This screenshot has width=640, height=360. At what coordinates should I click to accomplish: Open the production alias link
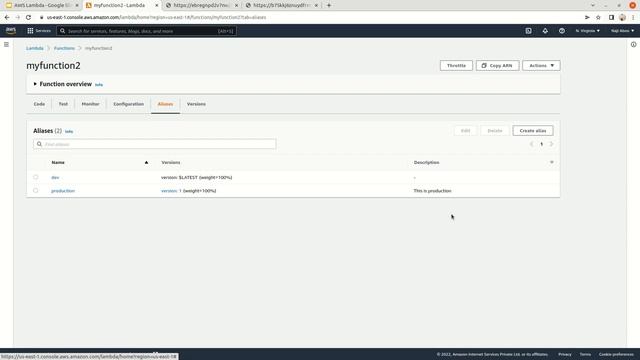pyautogui.click(x=63, y=191)
